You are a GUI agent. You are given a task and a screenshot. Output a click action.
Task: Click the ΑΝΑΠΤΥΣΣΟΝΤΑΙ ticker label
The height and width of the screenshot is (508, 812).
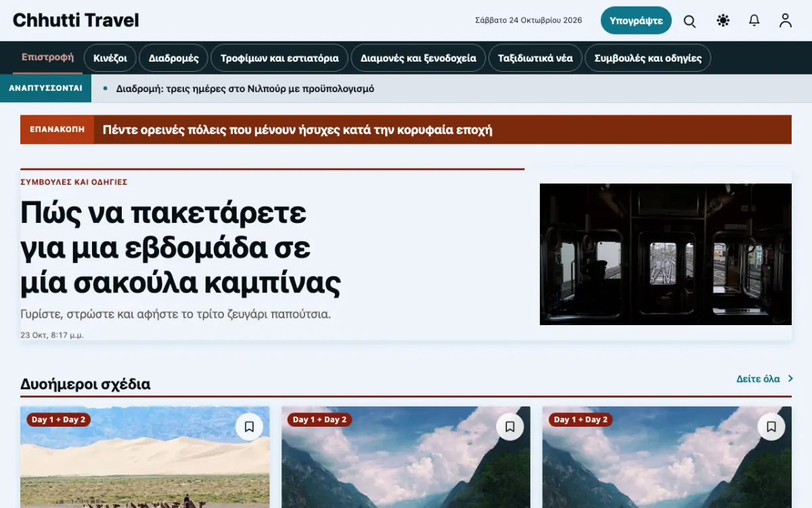[x=45, y=89]
